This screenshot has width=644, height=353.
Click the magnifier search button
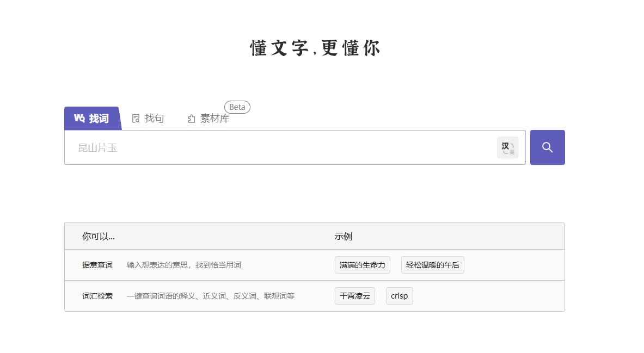coord(547,147)
